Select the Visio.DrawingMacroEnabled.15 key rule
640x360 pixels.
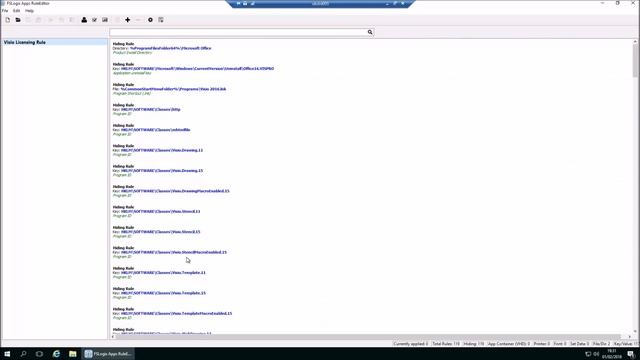171,191
